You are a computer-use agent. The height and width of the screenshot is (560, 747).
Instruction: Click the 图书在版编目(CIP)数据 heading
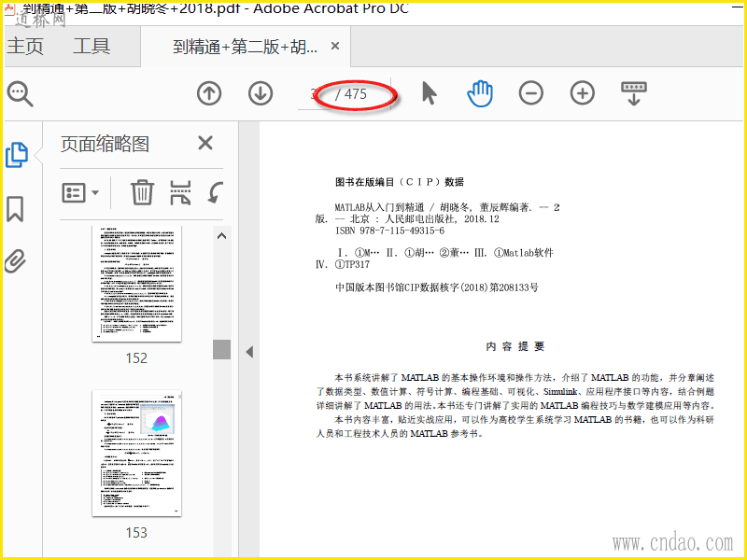[x=400, y=182]
